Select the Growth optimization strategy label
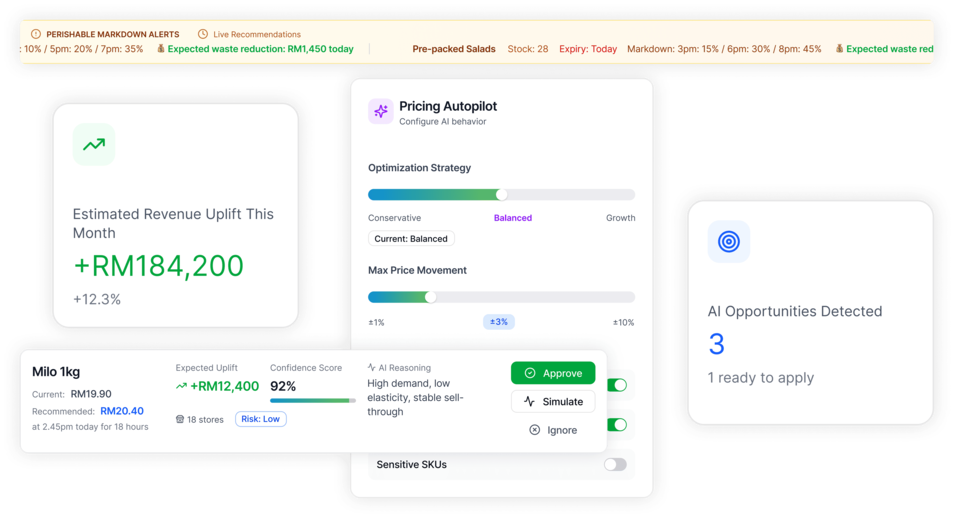 pyautogui.click(x=620, y=218)
